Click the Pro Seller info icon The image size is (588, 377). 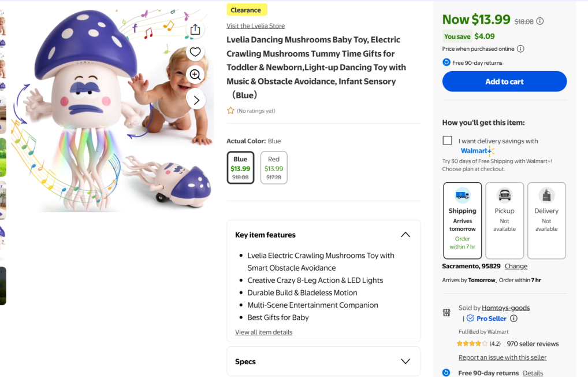point(513,319)
